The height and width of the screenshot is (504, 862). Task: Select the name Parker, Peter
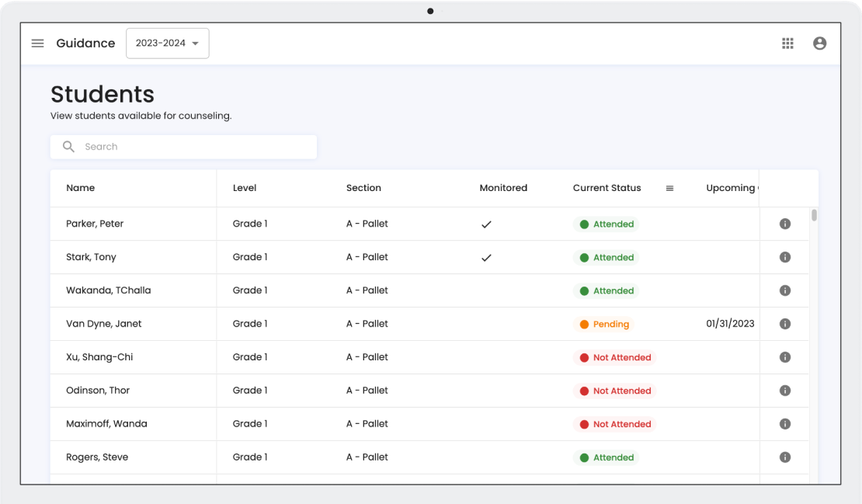coord(95,224)
